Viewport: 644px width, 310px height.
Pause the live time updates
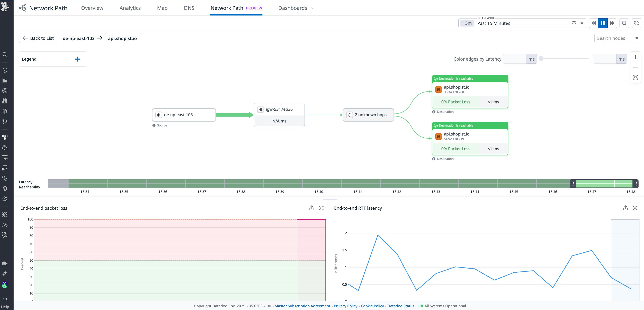tap(603, 23)
